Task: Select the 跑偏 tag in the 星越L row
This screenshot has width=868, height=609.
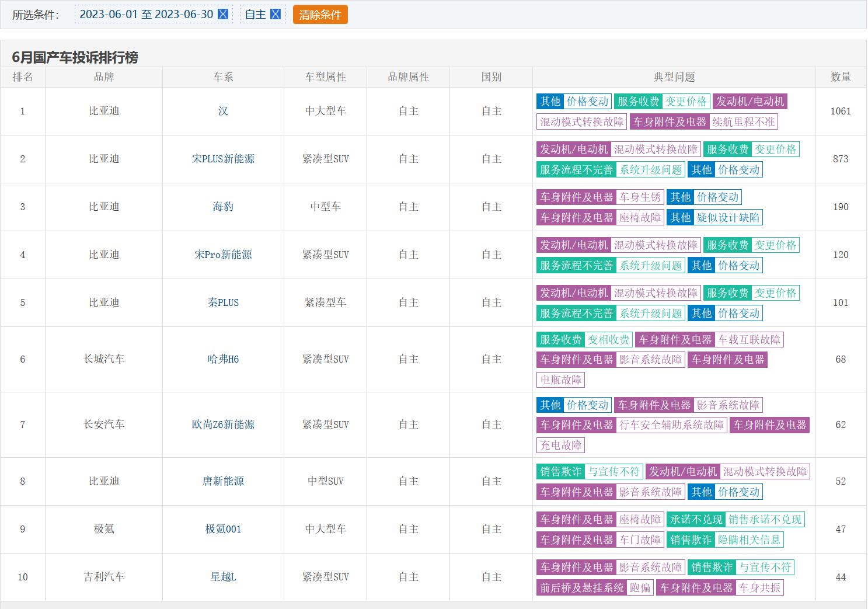Action: click(640, 588)
